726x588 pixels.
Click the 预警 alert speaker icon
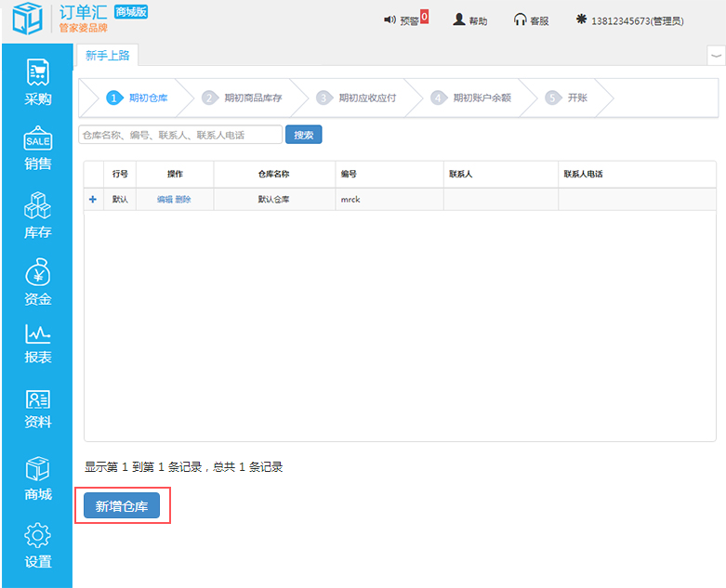[x=390, y=20]
